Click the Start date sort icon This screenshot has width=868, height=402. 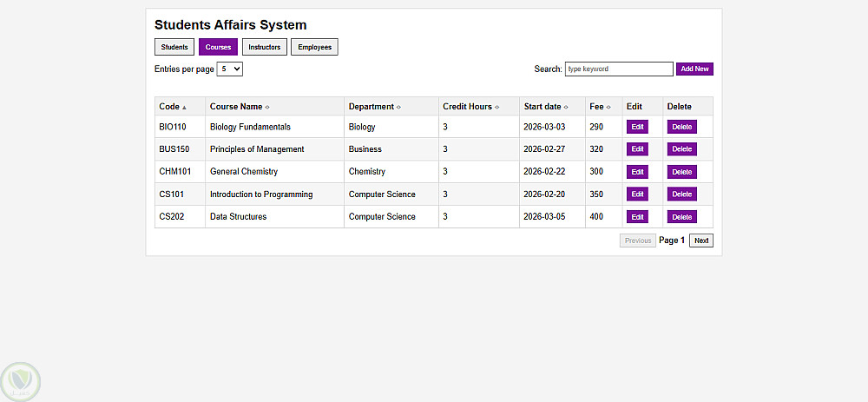click(x=566, y=107)
